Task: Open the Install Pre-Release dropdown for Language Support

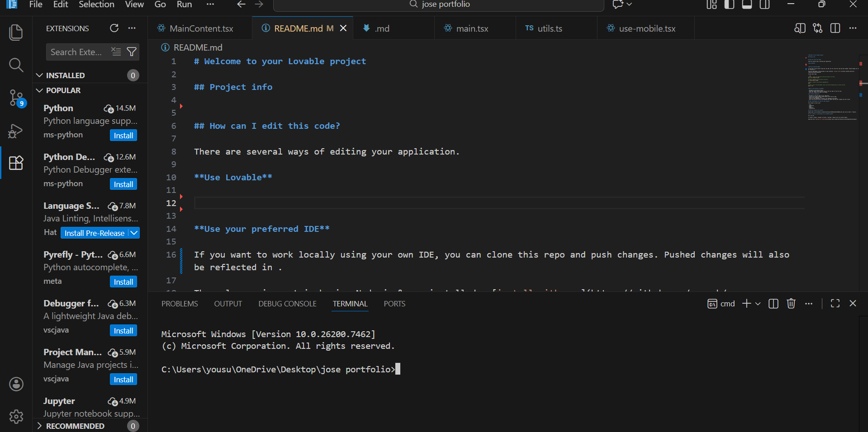Action: click(x=133, y=233)
